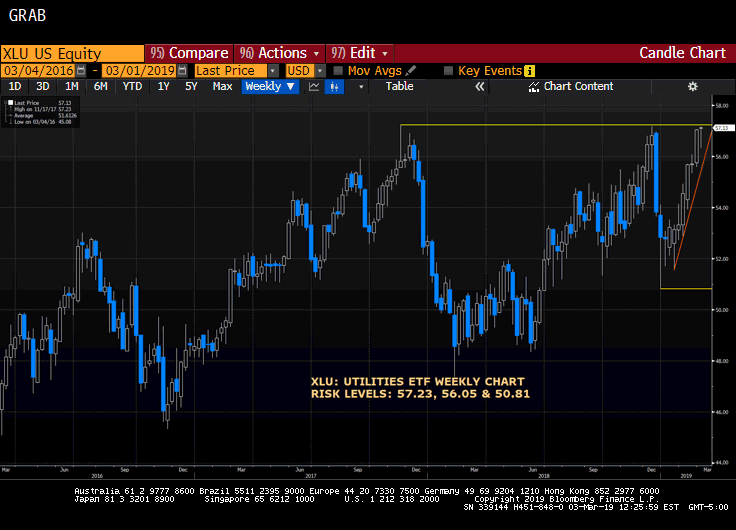Viewport: 736px width, 530px height.
Task: Open the Actions menu
Action: pos(279,53)
